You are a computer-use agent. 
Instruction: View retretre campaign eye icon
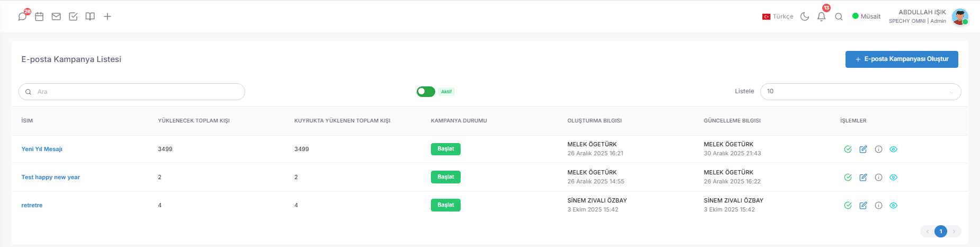tap(893, 205)
